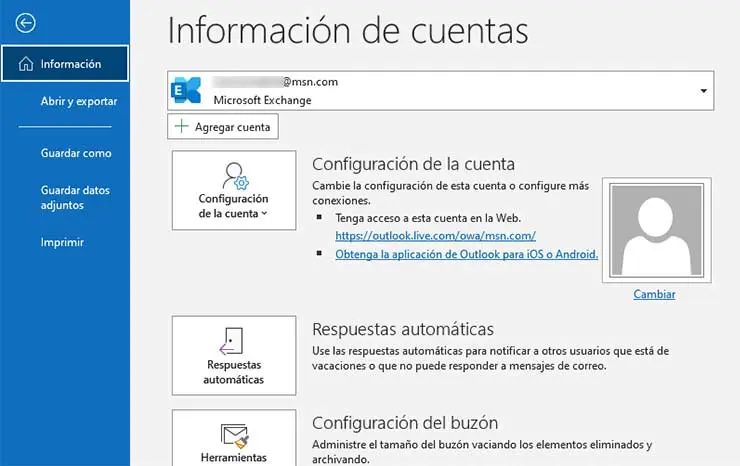Click the envelope-with-broom mailbox tools icon

[x=235, y=435]
